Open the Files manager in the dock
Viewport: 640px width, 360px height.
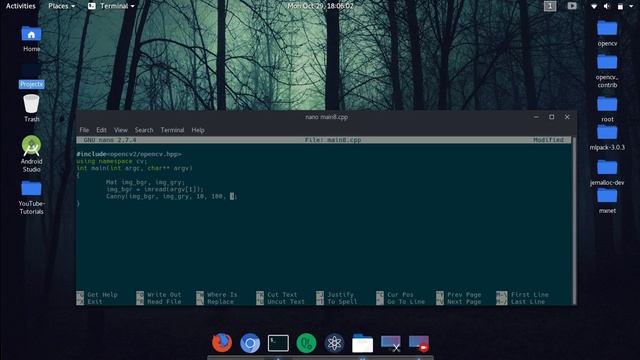tap(362, 343)
